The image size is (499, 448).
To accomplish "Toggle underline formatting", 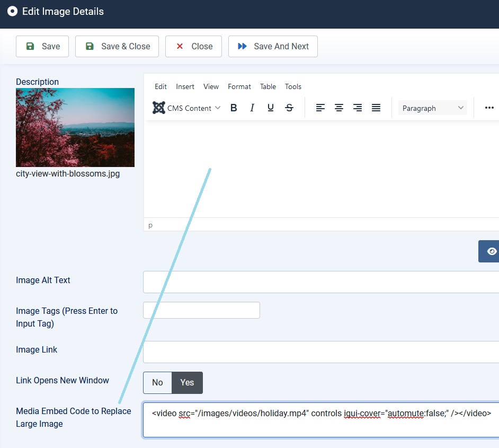I will [271, 108].
